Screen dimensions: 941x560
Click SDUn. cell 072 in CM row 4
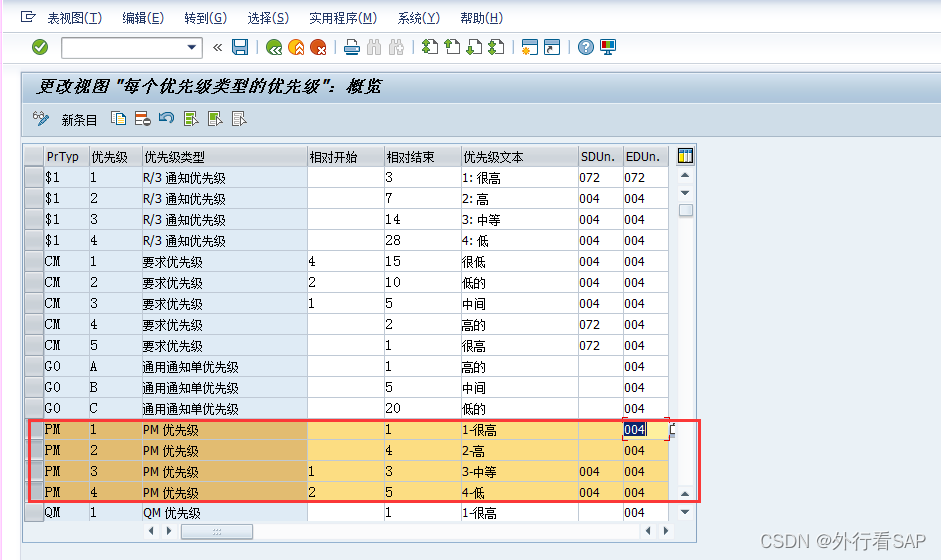coord(601,324)
